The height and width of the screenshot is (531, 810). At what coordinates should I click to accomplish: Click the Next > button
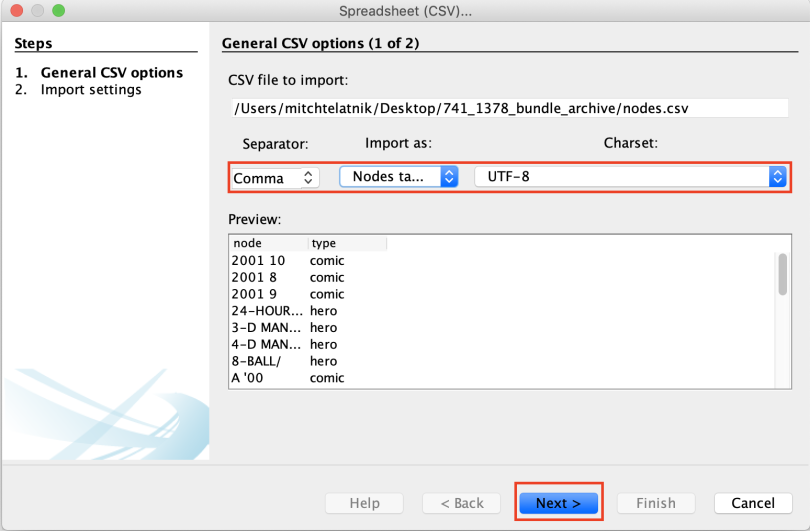tap(558, 503)
